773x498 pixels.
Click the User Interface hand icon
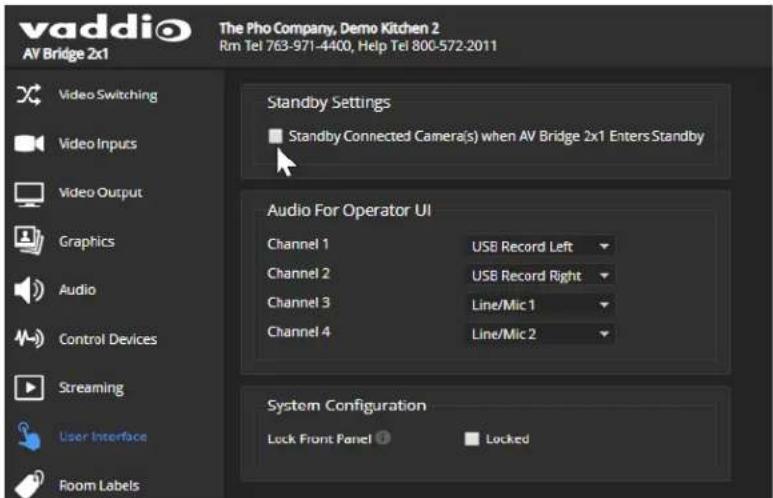29,435
